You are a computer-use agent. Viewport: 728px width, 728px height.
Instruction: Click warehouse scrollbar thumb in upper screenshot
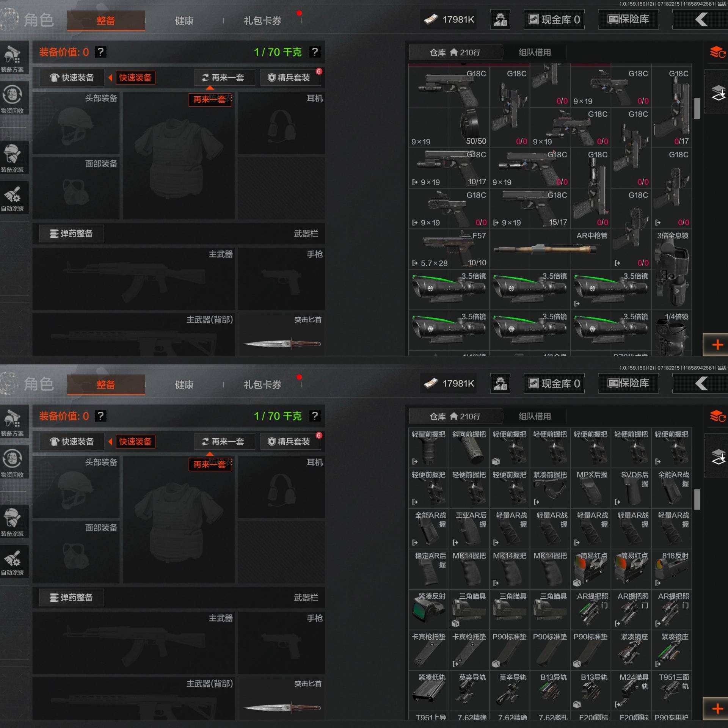(697, 108)
